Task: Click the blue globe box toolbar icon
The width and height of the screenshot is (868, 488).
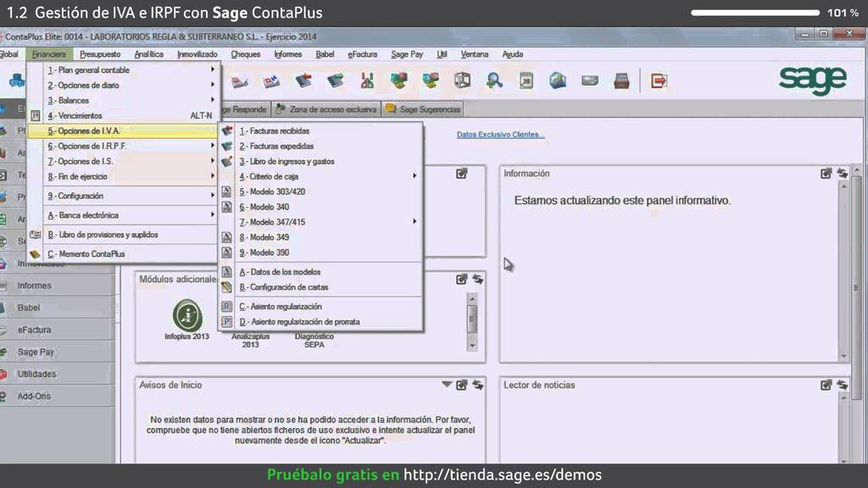Action: pyautogui.click(x=558, y=80)
